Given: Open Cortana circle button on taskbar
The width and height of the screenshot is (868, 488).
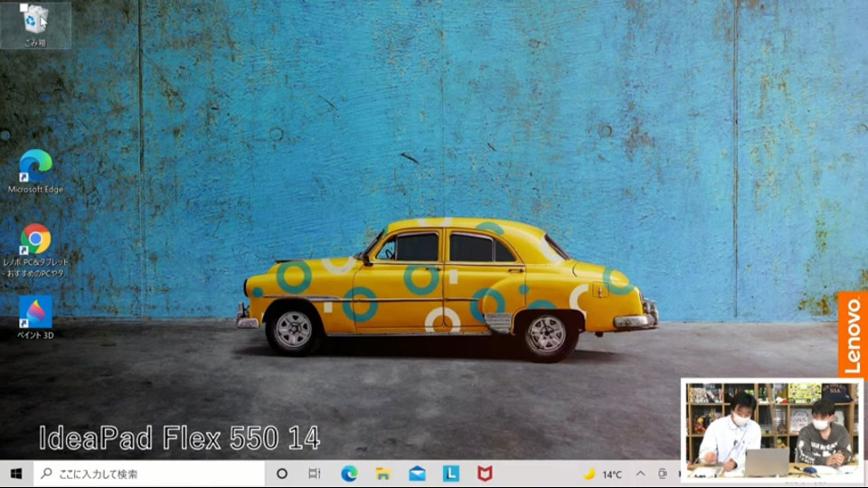Looking at the screenshot, I should click(x=282, y=474).
